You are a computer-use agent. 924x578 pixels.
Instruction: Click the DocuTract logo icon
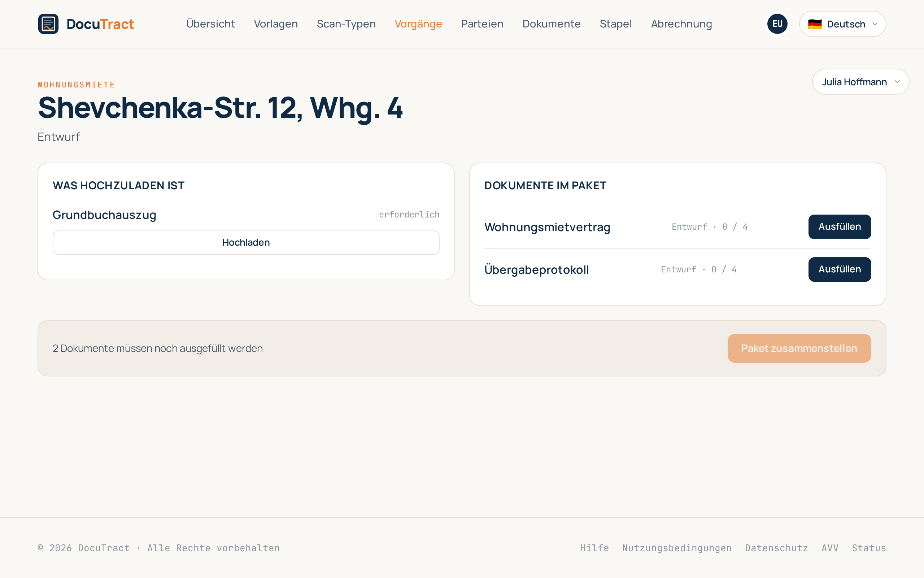pyautogui.click(x=48, y=24)
